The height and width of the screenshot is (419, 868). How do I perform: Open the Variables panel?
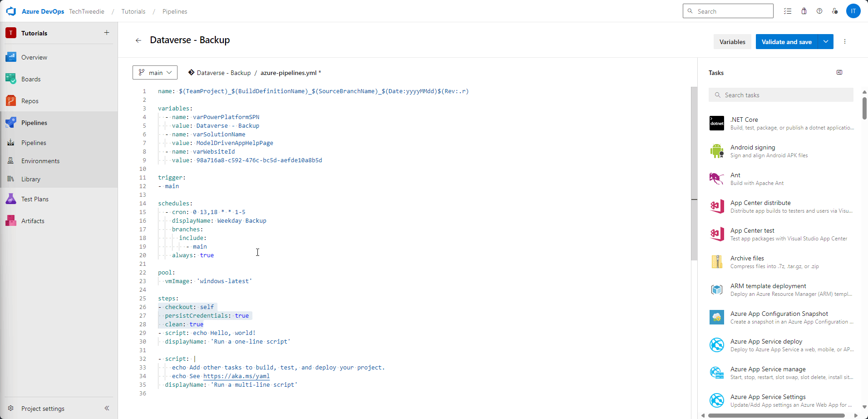point(732,41)
